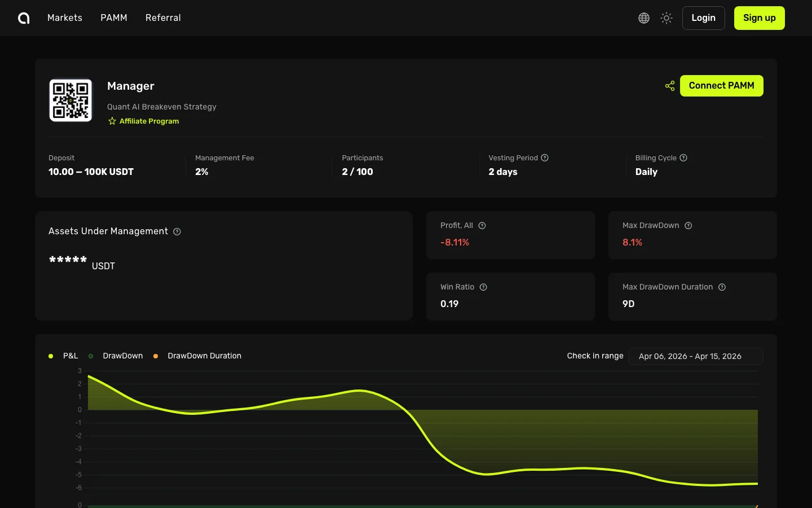Click the Affiliate Program link
The image size is (812, 508).
[x=148, y=121]
